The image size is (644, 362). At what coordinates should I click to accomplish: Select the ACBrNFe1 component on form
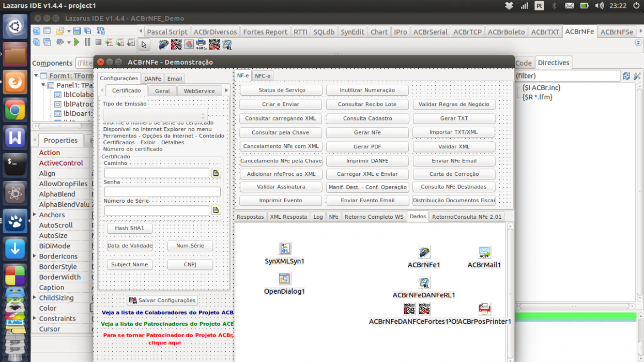424,253
